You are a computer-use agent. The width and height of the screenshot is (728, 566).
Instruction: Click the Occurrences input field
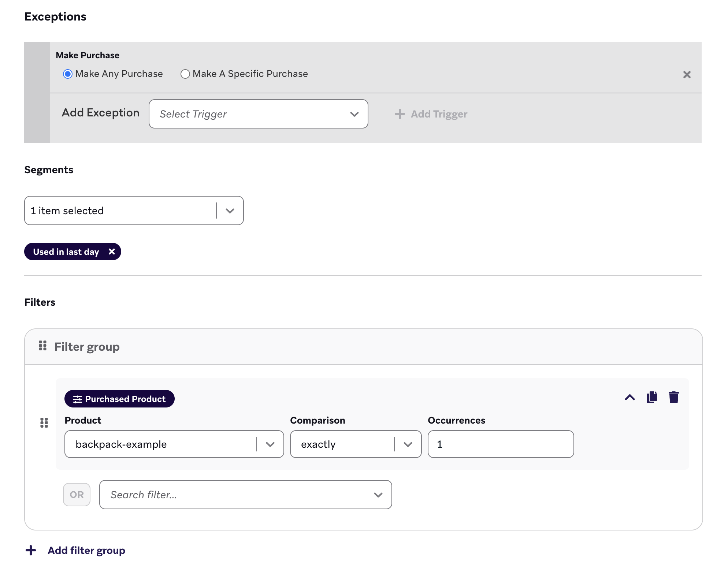click(x=500, y=444)
